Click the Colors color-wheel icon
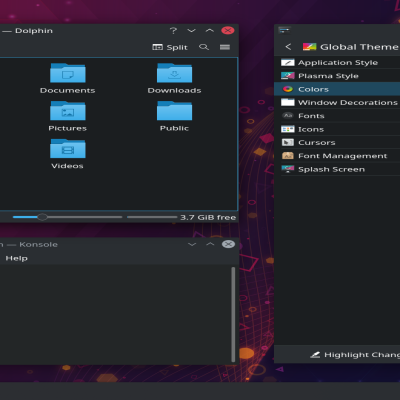Image resolution: width=400 pixels, height=400 pixels. (x=288, y=89)
